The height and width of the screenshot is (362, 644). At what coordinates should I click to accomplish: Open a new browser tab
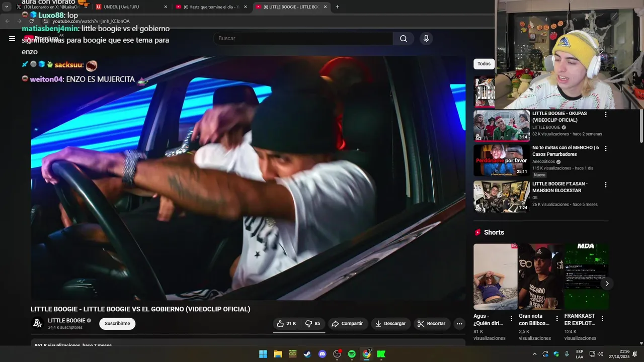(337, 7)
